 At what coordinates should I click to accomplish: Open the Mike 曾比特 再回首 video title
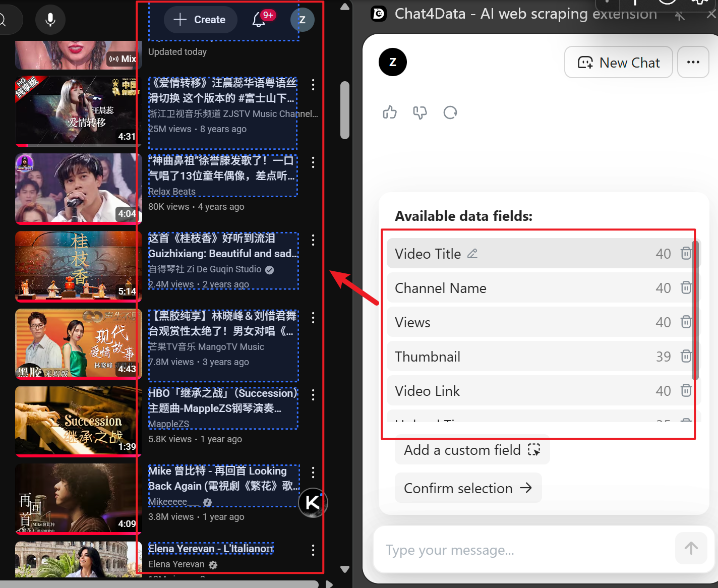(224, 478)
